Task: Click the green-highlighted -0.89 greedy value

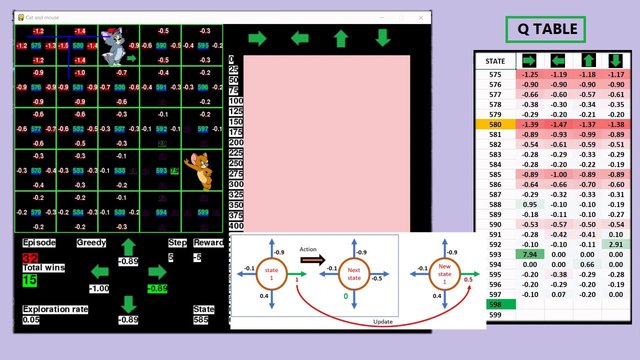Action: coord(157,289)
